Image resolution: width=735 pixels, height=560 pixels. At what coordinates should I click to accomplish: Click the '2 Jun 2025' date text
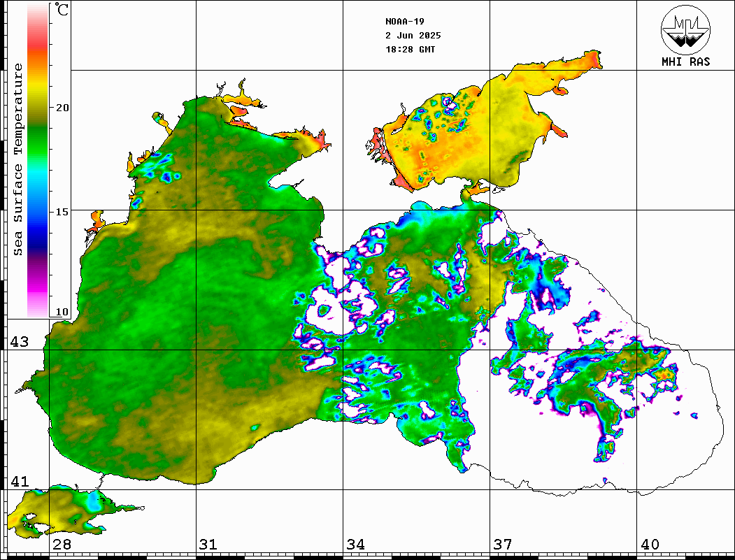[x=413, y=36]
